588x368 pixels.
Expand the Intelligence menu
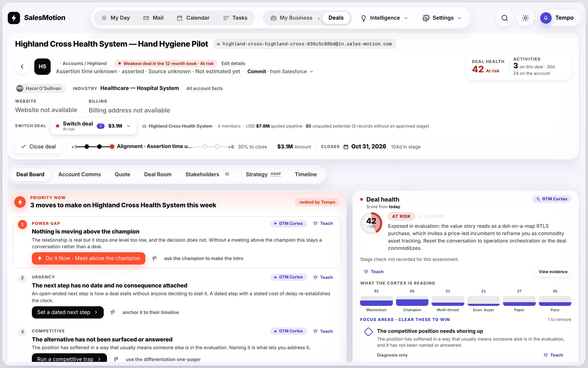tap(385, 18)
